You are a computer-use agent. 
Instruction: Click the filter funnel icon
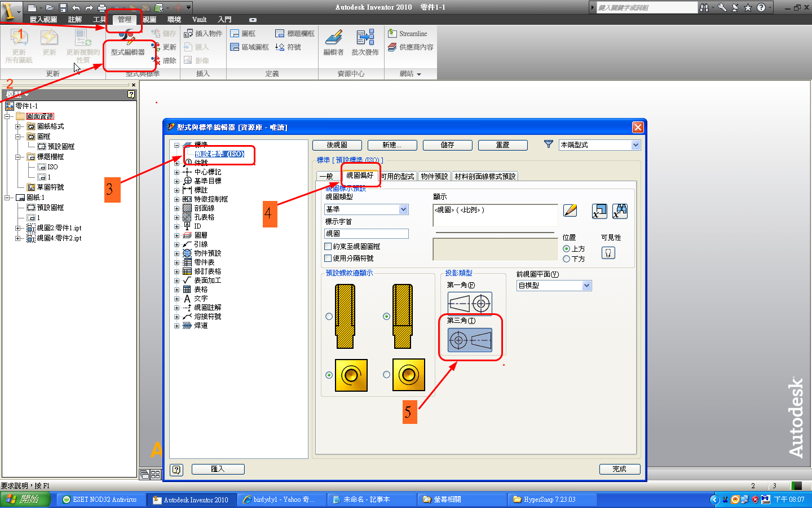548,144
